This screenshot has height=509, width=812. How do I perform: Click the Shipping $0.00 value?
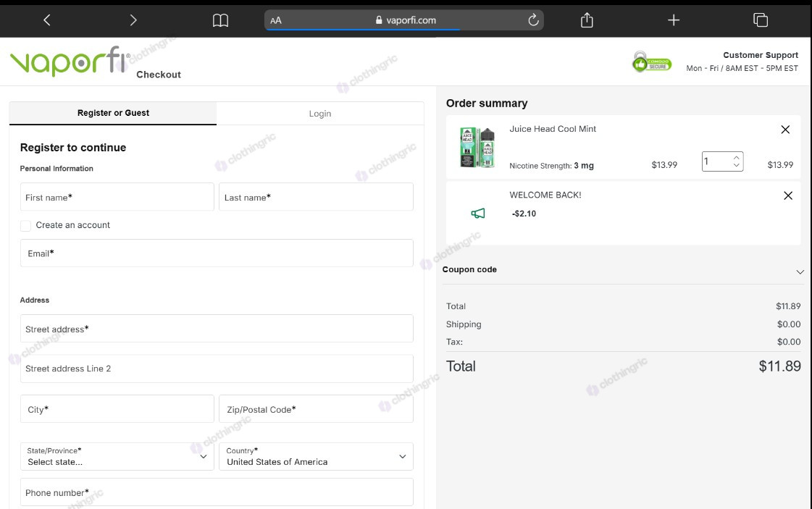788,324
